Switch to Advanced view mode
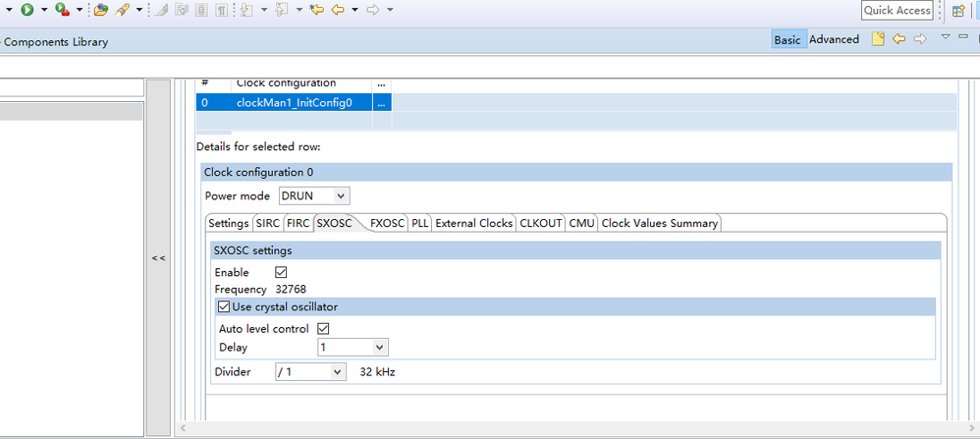 835,39
